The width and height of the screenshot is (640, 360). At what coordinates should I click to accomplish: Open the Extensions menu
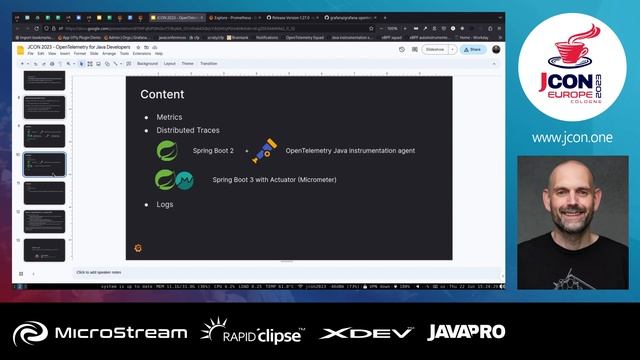pyautogui.click(x=142, y=53)
